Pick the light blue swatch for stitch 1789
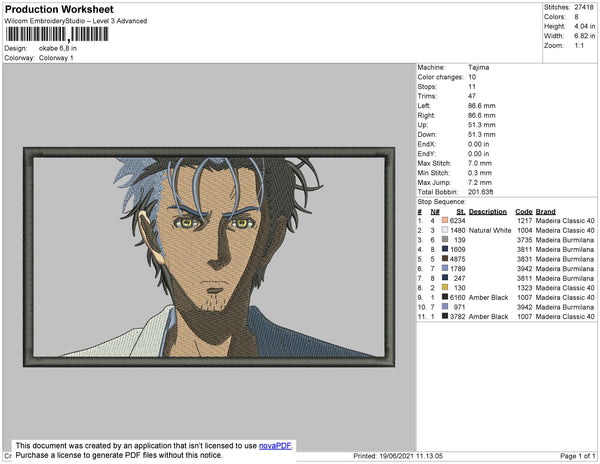Image resolution: width=600 pixels, height=464 pixels. tap(445, 268)
